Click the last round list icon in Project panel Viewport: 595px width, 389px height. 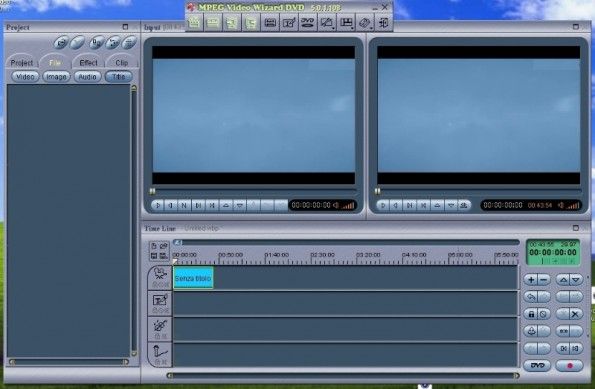(129, 42)
